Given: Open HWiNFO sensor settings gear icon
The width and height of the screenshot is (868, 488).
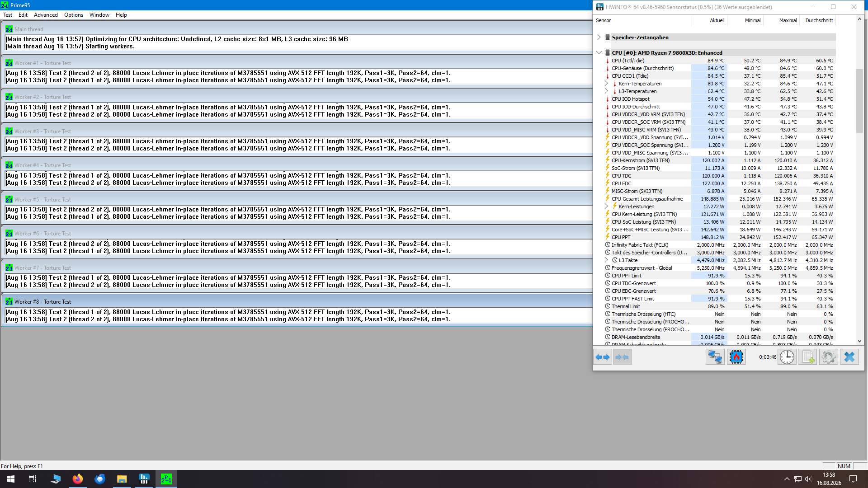Looking at the screenshot, I should tap(829, 357).
